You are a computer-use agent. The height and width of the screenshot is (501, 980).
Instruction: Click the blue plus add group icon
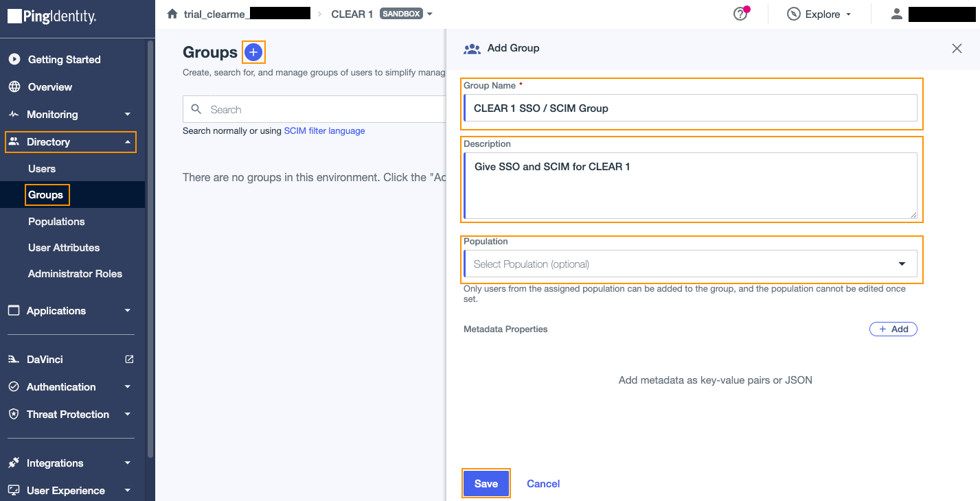(253, 52)
